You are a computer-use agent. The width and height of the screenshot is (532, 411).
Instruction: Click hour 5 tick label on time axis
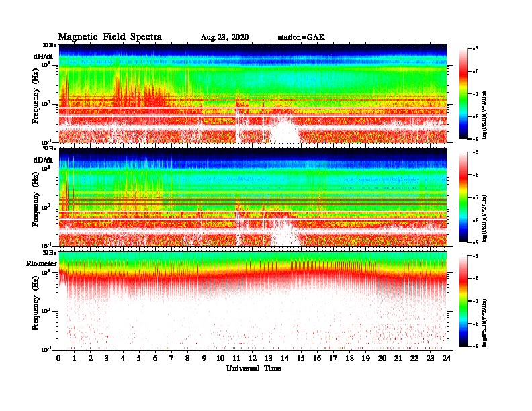tap(139, 358)
